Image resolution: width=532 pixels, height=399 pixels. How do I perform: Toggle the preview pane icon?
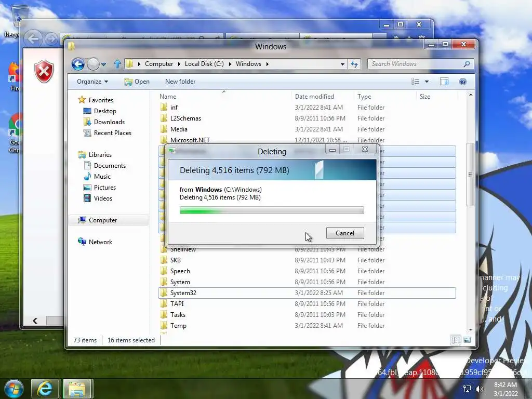(x=444, y=82)
